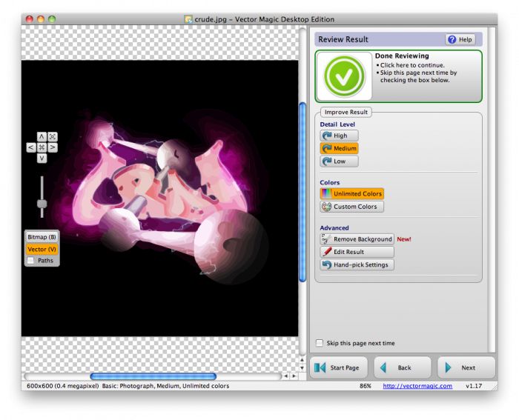Choose Custom Colors
This screenshot has width=519, height=420.
[352, 207]
